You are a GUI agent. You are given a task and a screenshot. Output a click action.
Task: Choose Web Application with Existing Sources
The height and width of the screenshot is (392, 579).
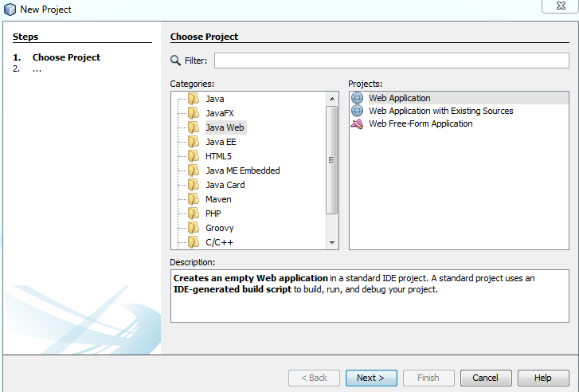(x=440, y=111)
